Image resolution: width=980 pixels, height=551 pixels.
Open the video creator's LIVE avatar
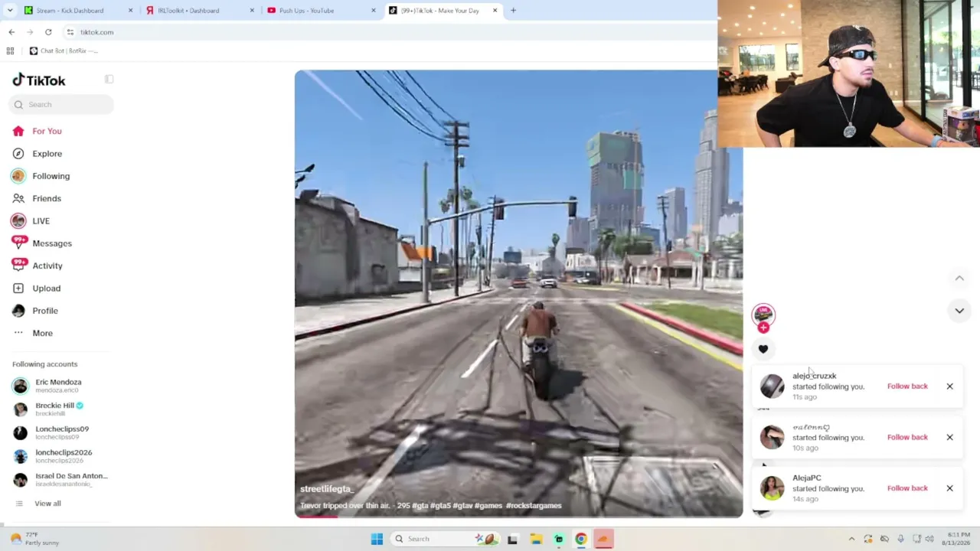pyautogui.click(x=763, y=315)
